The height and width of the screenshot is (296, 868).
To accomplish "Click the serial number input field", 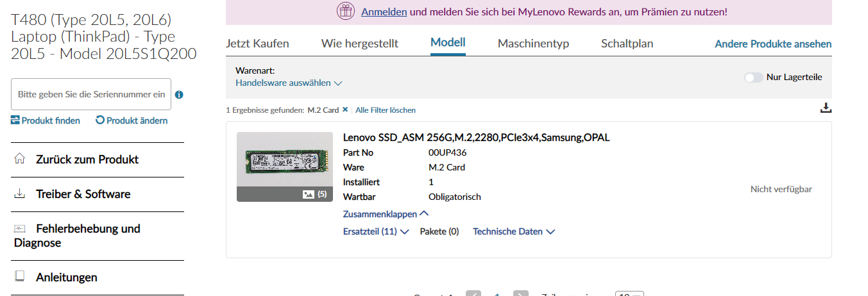I will (x=91, y=94).
